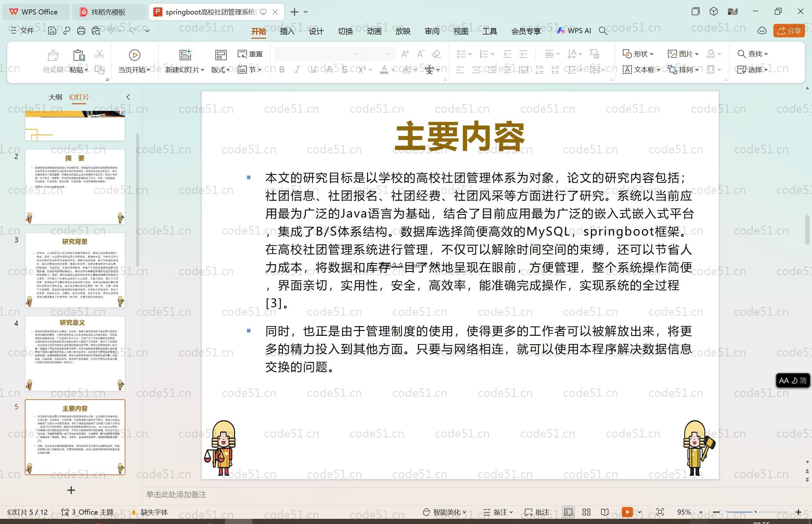The image size is (812, 524).
Task: Click Play from current slide (当页开始) icon
Action: (x=134, y=55)
